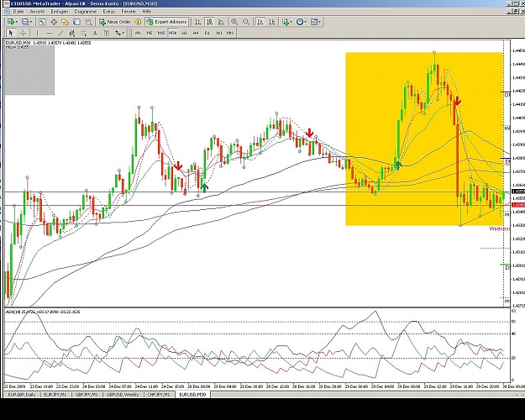Select the equidistant channel tool

71,33
